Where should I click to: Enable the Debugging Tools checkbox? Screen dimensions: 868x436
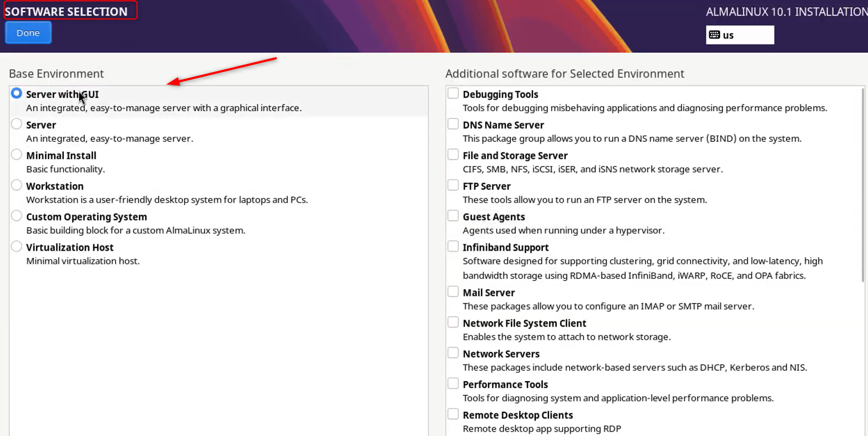pyautogui.click(x=453, y=93)
